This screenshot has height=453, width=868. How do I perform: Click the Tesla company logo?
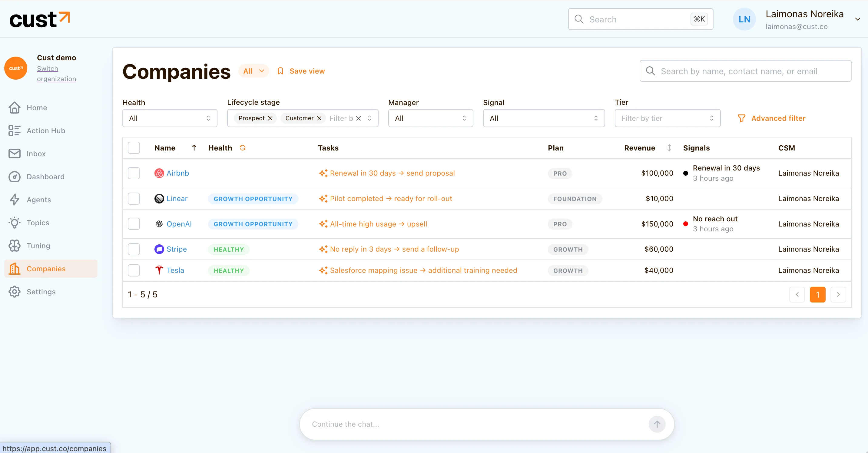159,270
